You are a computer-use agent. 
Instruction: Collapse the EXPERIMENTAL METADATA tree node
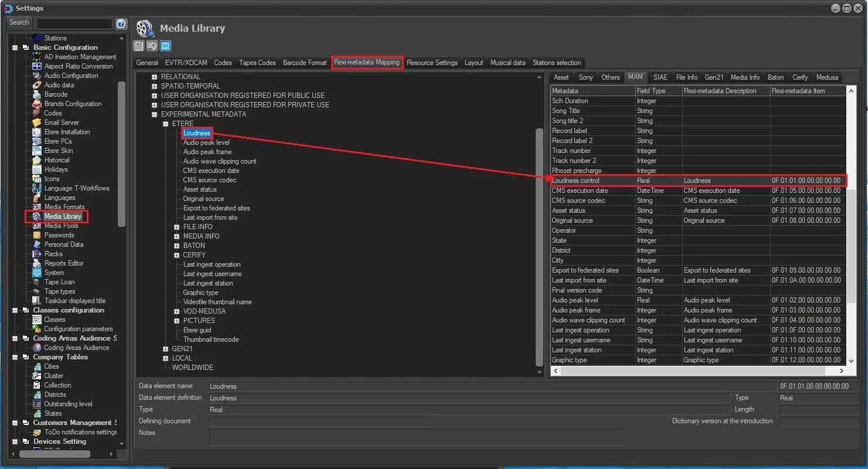pos(155,114)
